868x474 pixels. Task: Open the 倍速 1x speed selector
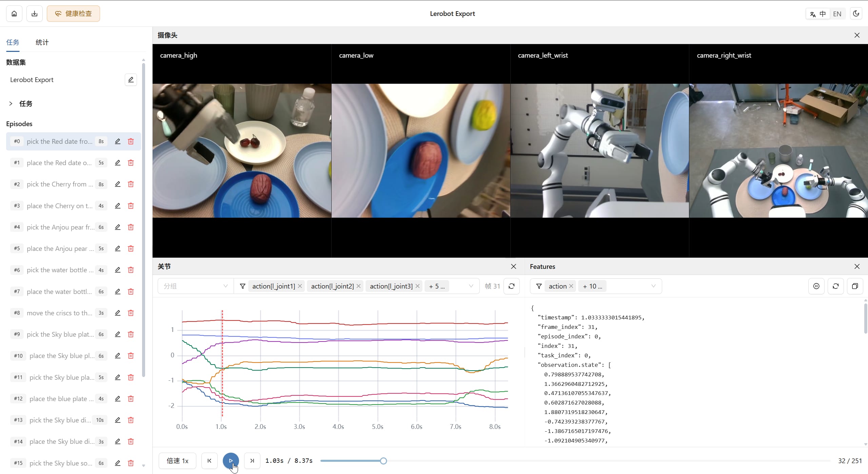(177, 461)
